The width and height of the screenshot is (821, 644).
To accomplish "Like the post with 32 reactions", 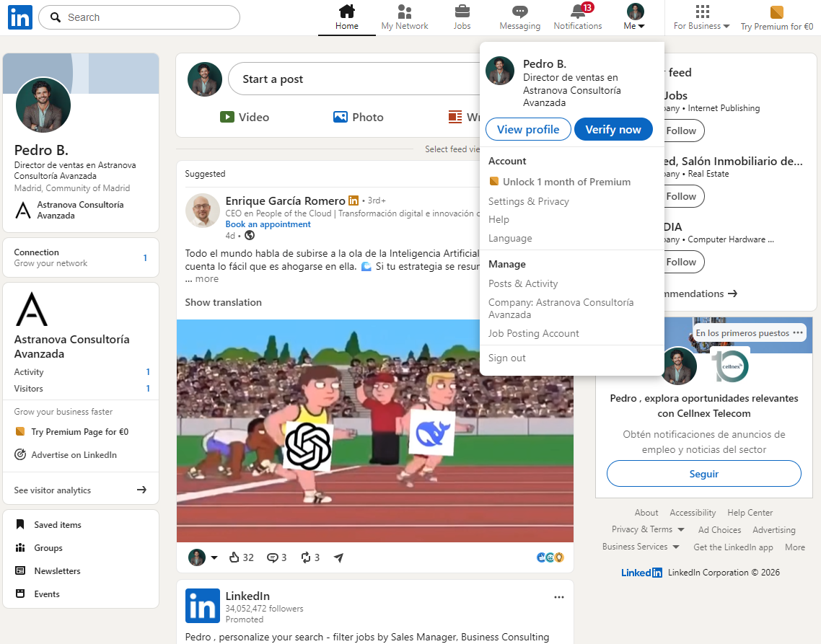I will click(241, 557).
